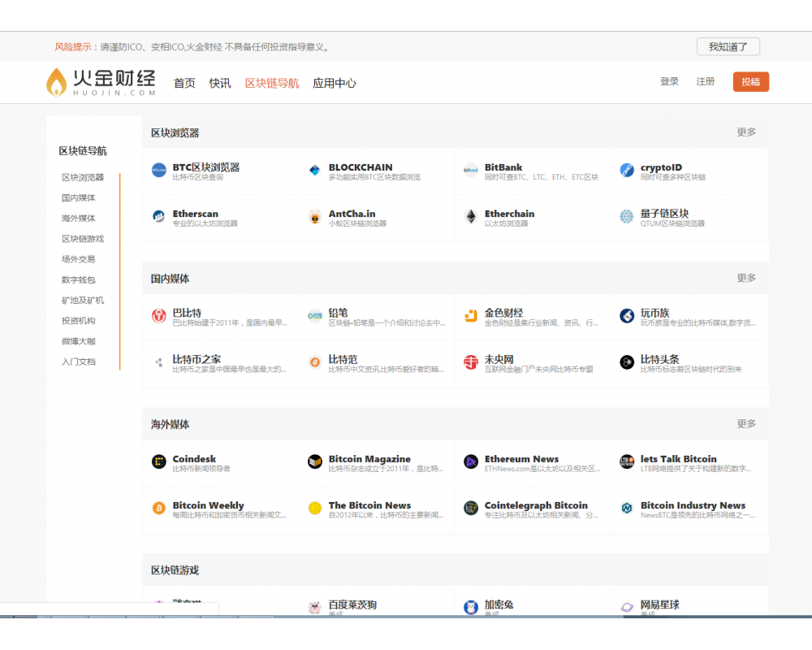This screenshot has height=650, width=812.
Task: Open the 比特范 icon
Action: pos(315,362)
